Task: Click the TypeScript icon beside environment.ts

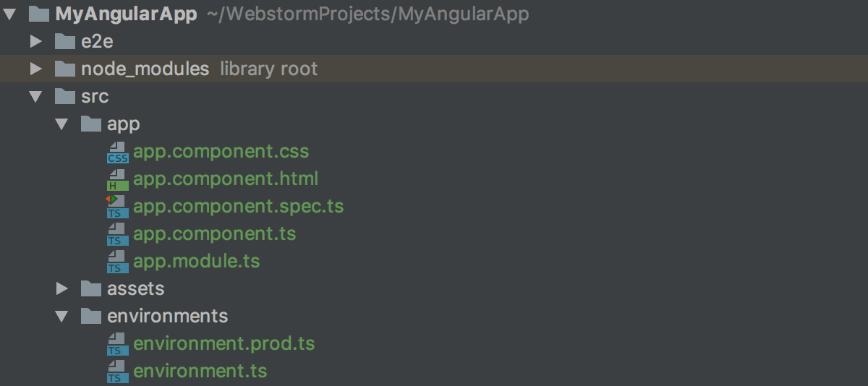Action: click(x=117, y=372)
